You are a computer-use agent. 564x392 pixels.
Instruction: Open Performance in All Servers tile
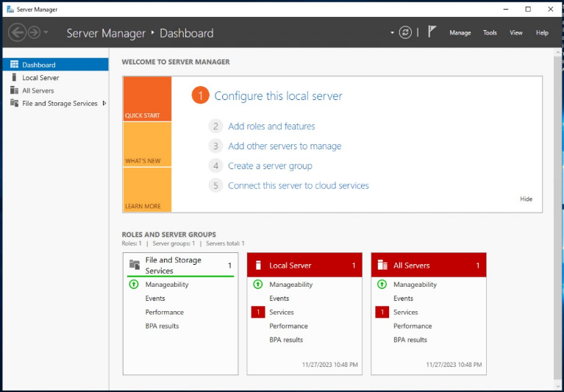tap(413, 327)
